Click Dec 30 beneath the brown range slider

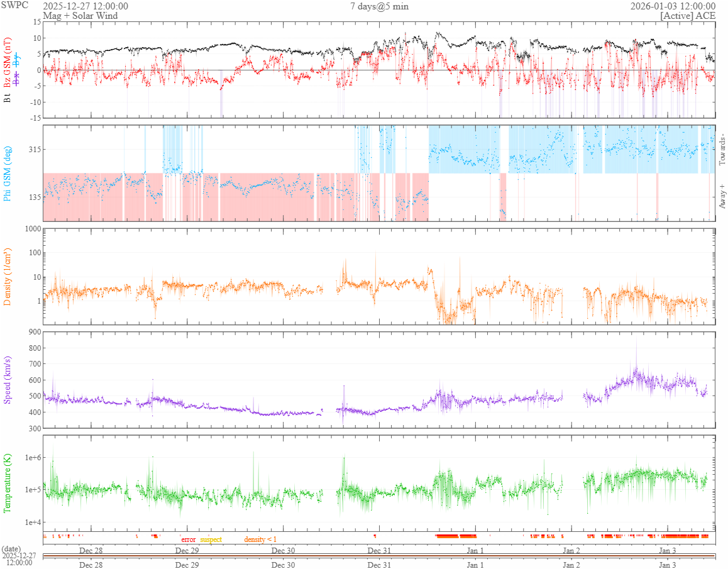283,565
